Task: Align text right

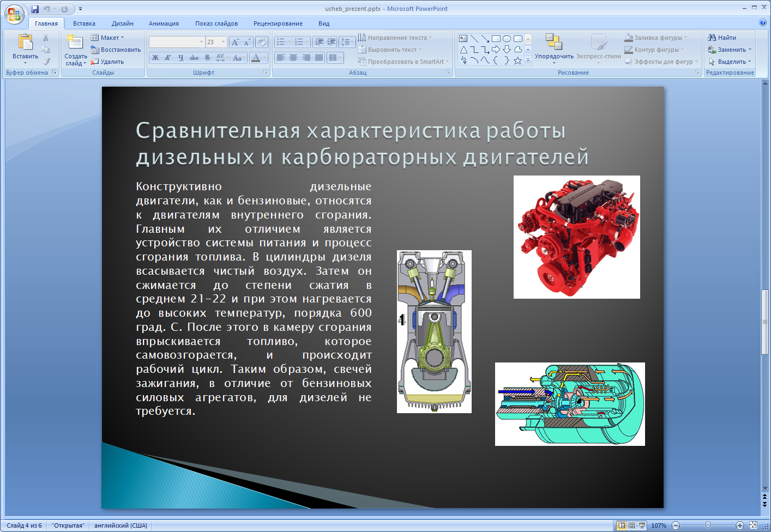Action: coord(306,57)
